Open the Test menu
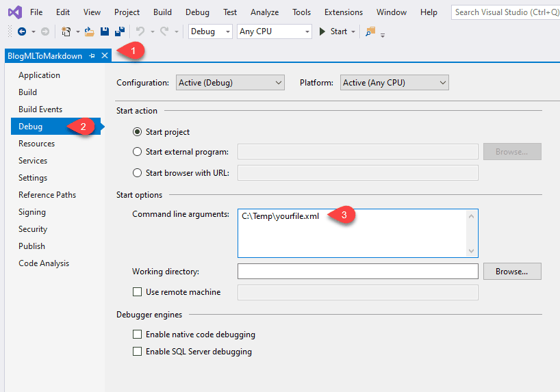Viewport: 560px width, 392px height. click(x=230, y=12)
